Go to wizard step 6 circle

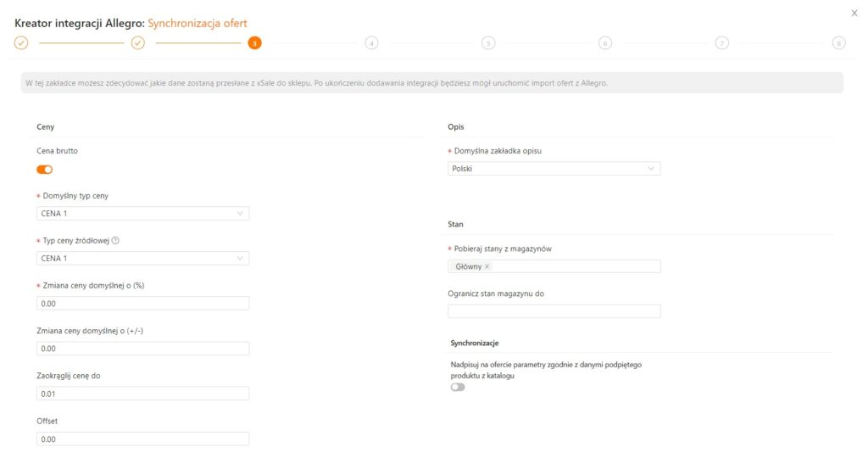pos(604,43)
